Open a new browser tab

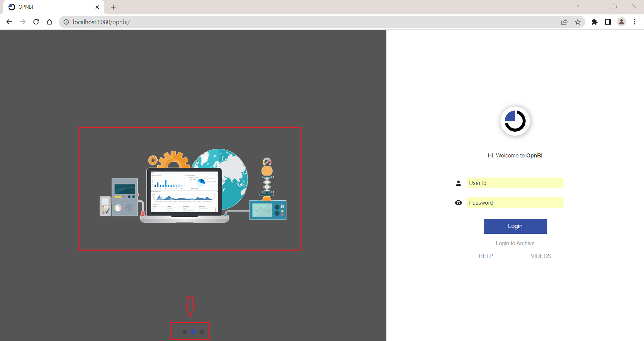113,7
